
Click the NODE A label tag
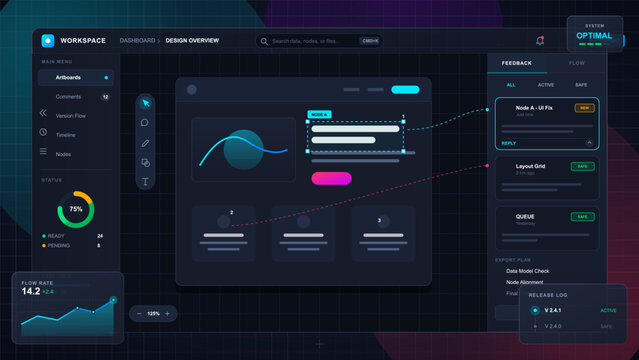(x=319, y=115)
